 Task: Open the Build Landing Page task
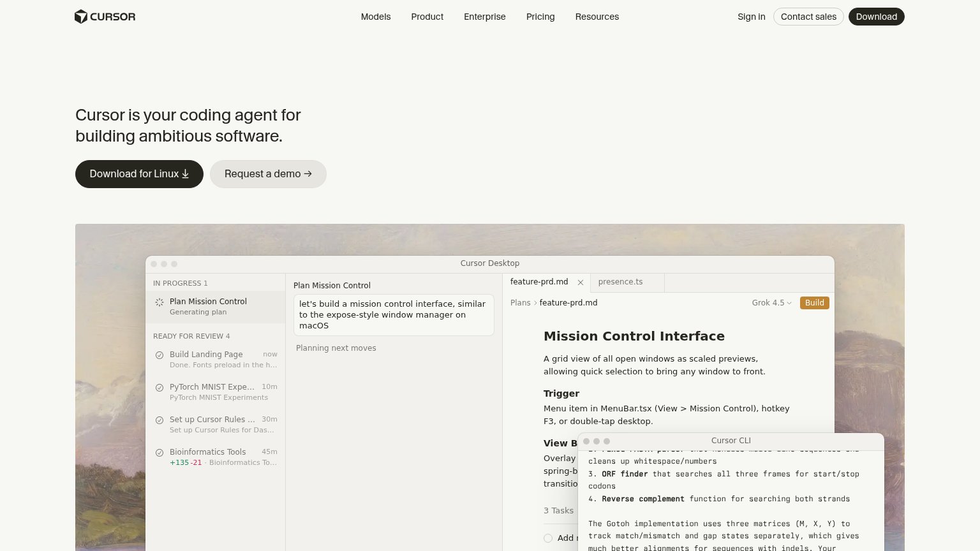click(216, 360)
